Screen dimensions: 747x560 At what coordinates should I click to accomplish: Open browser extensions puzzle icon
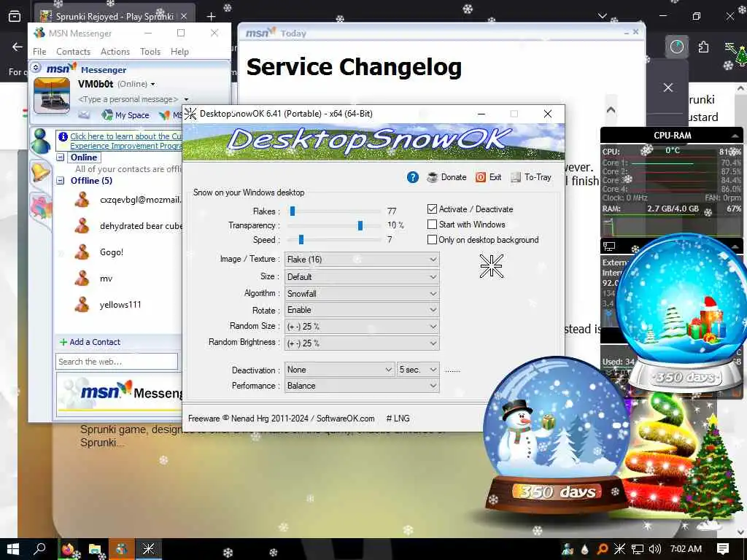pos(704,47)
